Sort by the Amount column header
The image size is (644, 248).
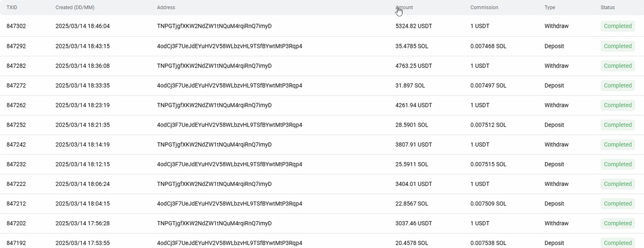(x=404, y=7)
